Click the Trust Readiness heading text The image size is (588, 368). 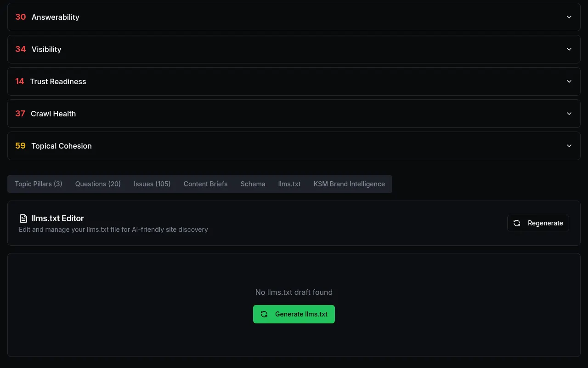point(58,81)
